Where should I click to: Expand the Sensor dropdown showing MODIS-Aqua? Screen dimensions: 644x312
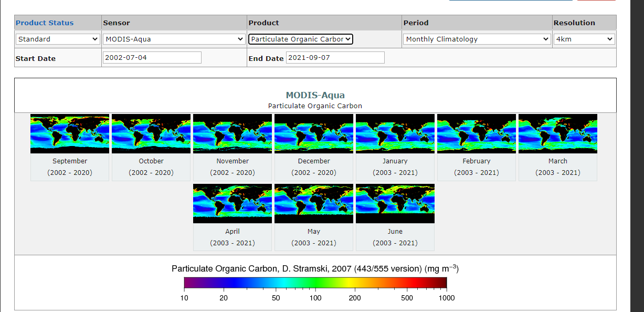174,39
